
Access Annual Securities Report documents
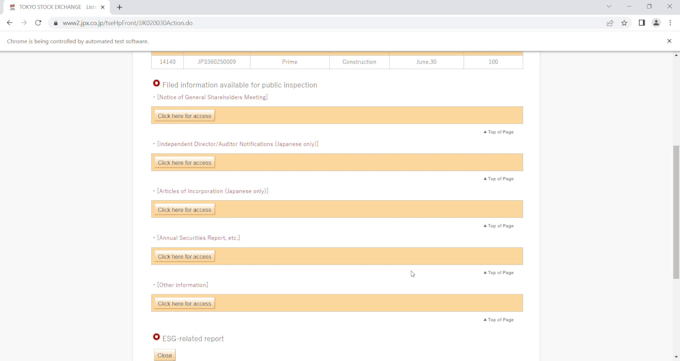(184, 256)
